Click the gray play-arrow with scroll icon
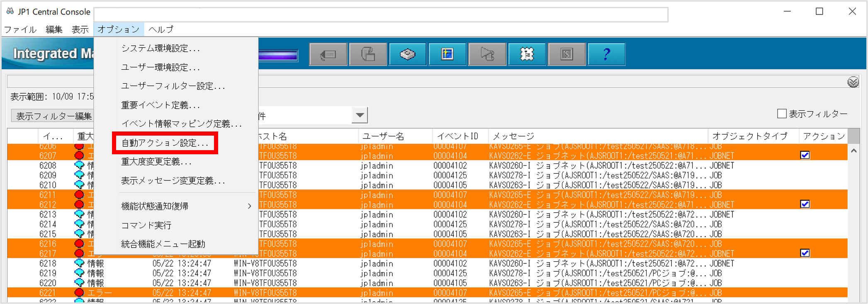The height and width of the screenshot is (304, 868). [x=487, y=54]
